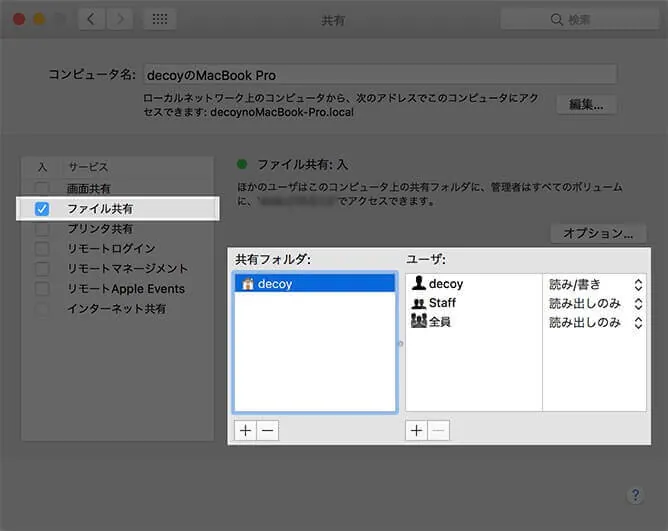Click the ファイル共有: 入 status text

[302, 164]
